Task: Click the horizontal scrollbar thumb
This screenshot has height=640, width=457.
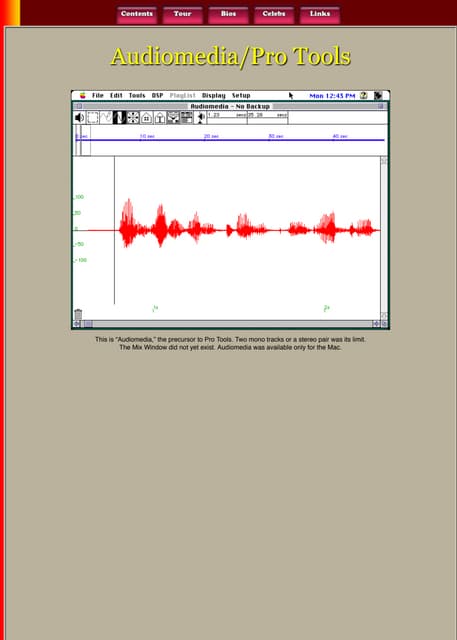Action: (88, 324)
